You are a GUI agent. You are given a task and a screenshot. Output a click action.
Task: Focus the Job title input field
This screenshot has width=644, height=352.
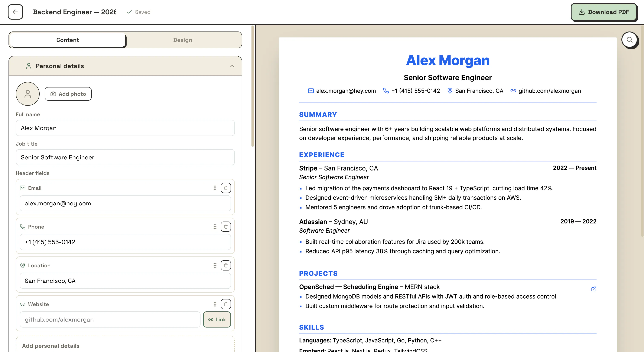pyautogui.click(x=125, y=157)
